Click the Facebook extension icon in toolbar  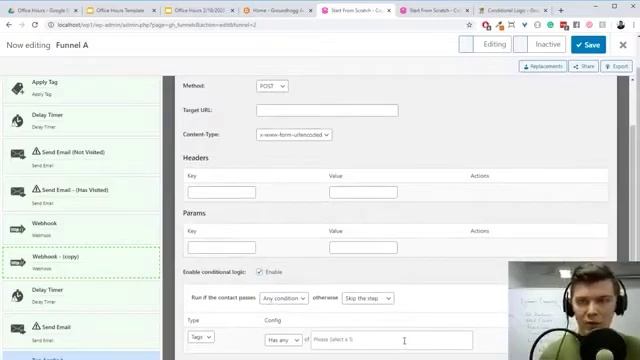(x=576, y=25)
